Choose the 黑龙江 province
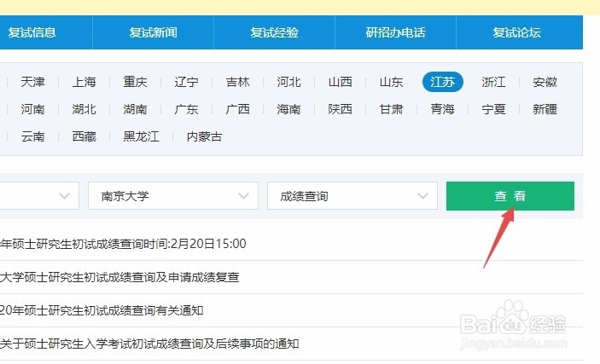 (141, 136)
